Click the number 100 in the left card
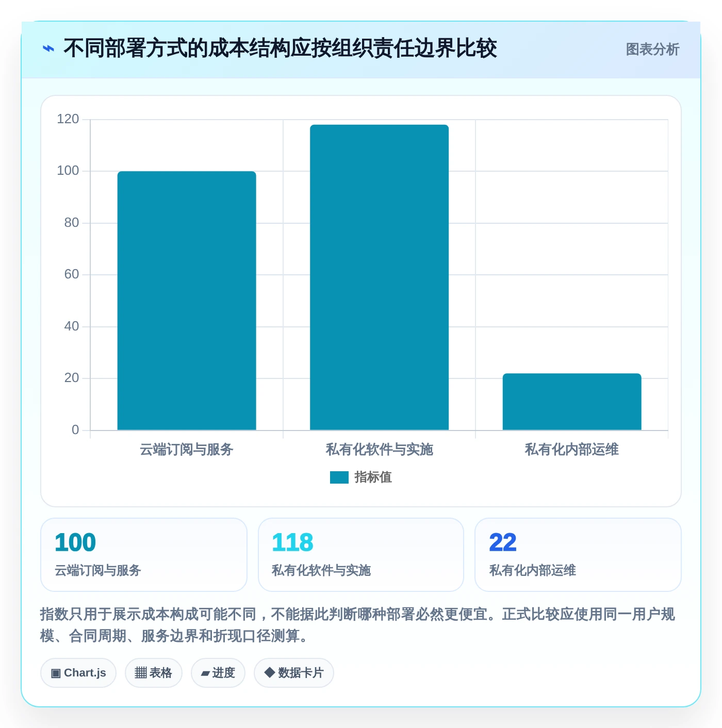Viewport: 722px width, 728px height. [x=75, y=542]
